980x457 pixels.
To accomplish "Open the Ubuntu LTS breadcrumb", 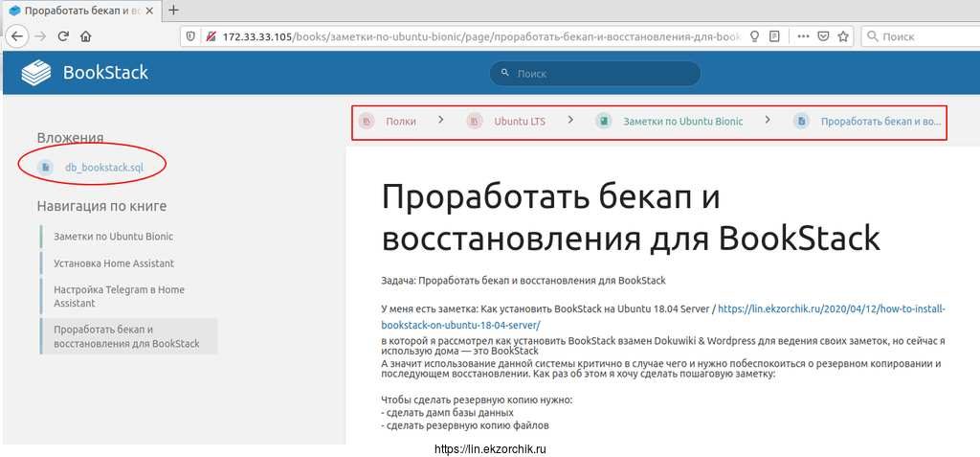I will point(519,122).
